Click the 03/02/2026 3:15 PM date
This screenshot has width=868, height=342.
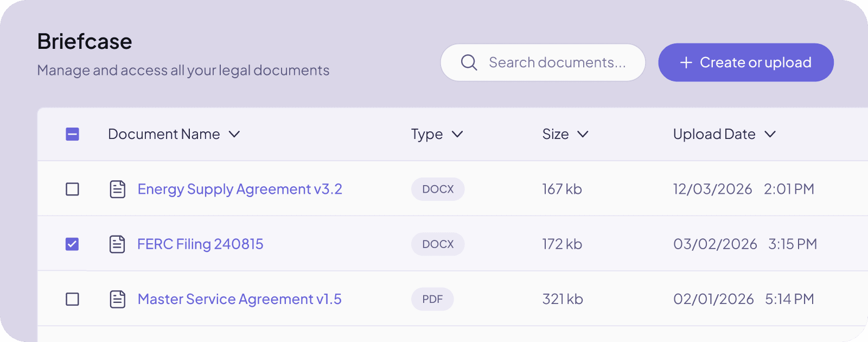(x=745, y=244)
